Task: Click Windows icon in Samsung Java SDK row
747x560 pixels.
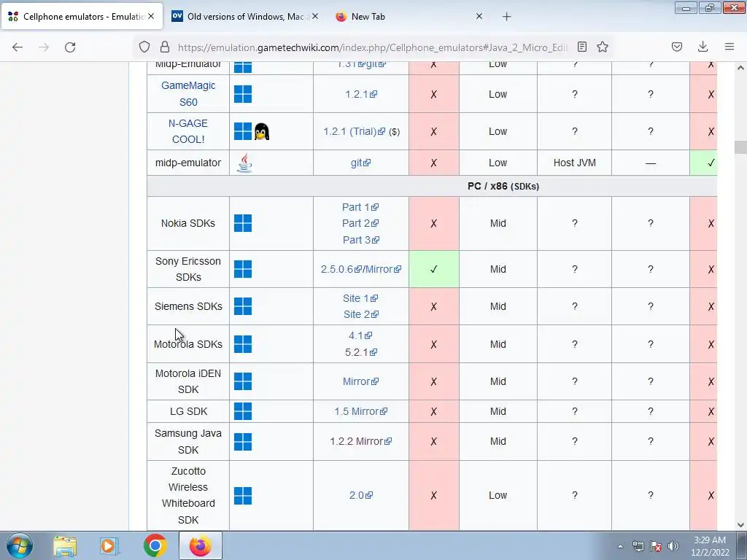Action: [x=243, y=441]
